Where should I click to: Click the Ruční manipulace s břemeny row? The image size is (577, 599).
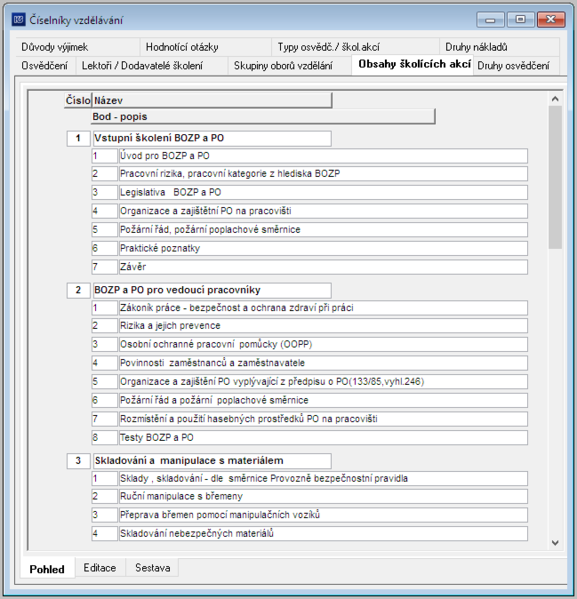click(323, 497)
